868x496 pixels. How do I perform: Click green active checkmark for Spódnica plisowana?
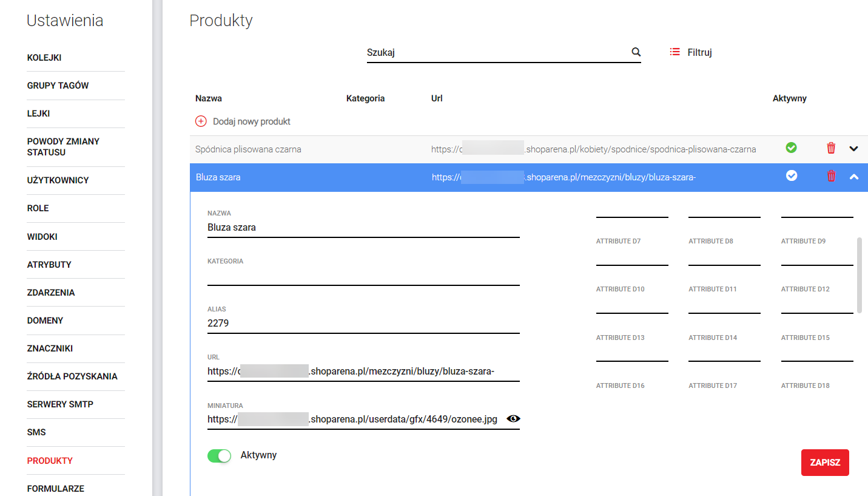click(791, 148)
